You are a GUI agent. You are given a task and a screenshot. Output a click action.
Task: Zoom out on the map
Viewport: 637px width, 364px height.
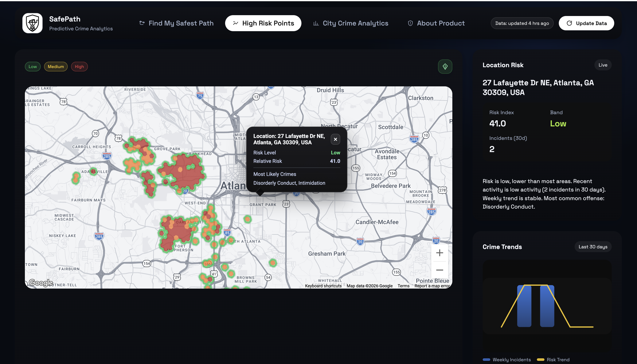(439, 270)
